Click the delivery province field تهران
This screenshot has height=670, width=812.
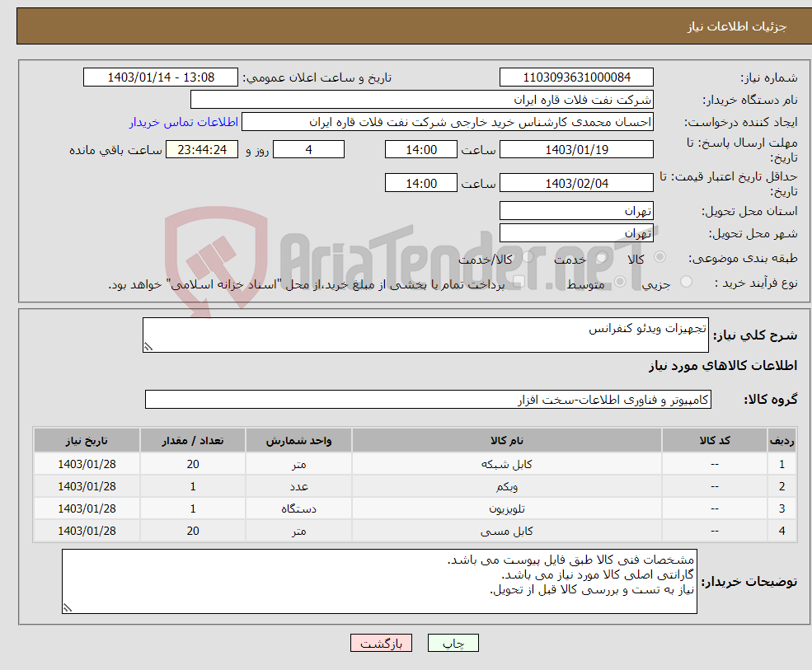pyautogui.click(x=576, y=211)
